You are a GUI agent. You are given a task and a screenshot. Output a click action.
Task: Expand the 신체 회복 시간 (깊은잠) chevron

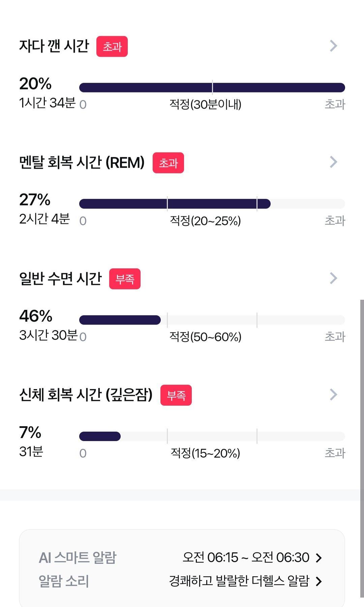pyautogui.click(x=333, y=395)
